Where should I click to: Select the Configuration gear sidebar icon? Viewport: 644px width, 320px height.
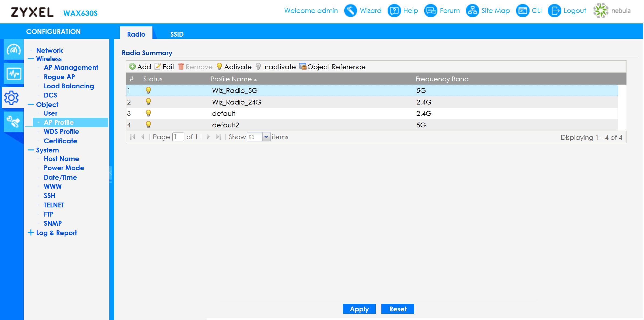click(x=12, y=98)
